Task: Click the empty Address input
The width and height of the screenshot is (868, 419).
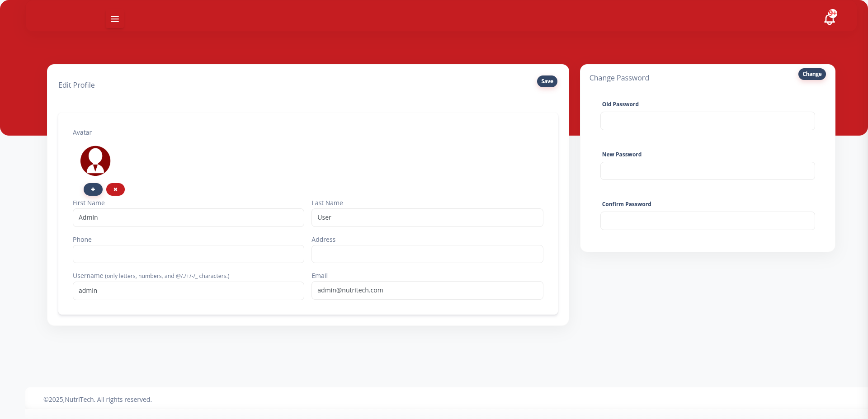Action: pyautogui.click(x=427, y=254)
